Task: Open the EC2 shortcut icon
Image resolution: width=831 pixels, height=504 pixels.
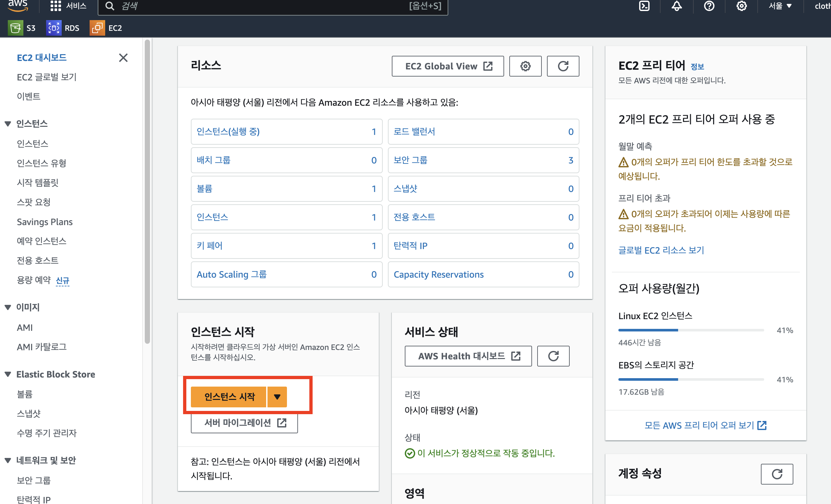Action: 97,28
